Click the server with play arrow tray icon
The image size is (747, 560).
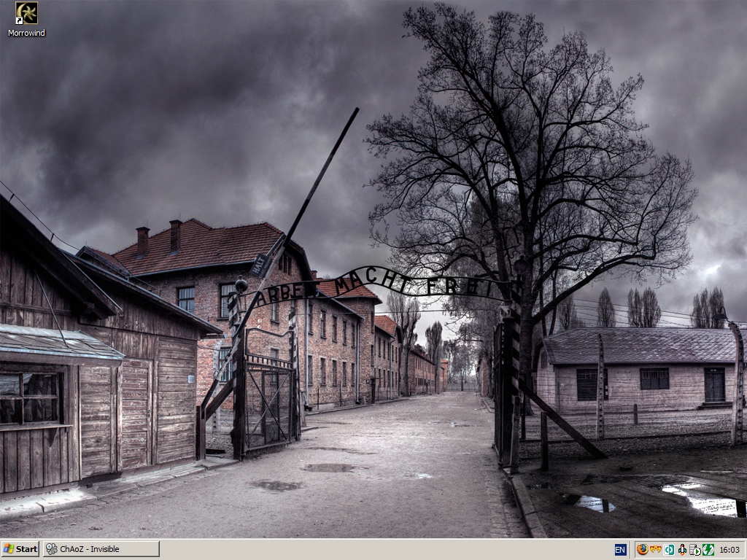694,550
